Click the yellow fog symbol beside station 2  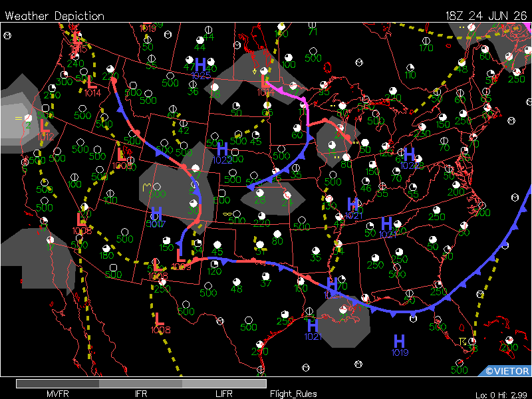tap(19, 118)
